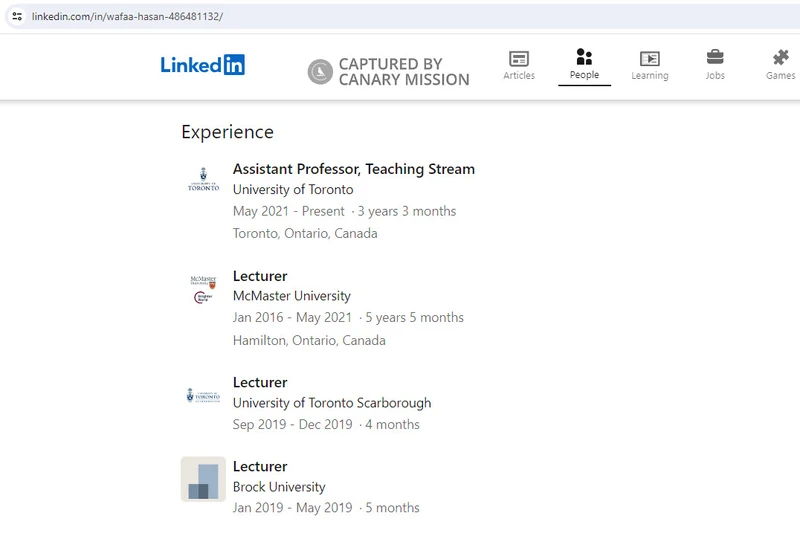The width and height of the screenshot is (800, 536).
Task: Click 'Sep 2019 - Dec 2019' date range
Action: pyautogui.click(x=292, y=424)
